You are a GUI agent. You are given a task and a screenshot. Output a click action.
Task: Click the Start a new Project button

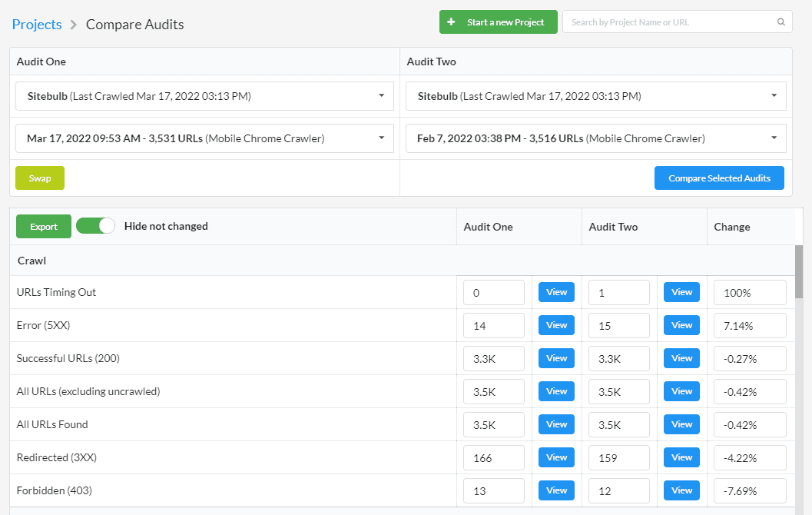click(498, 22)
